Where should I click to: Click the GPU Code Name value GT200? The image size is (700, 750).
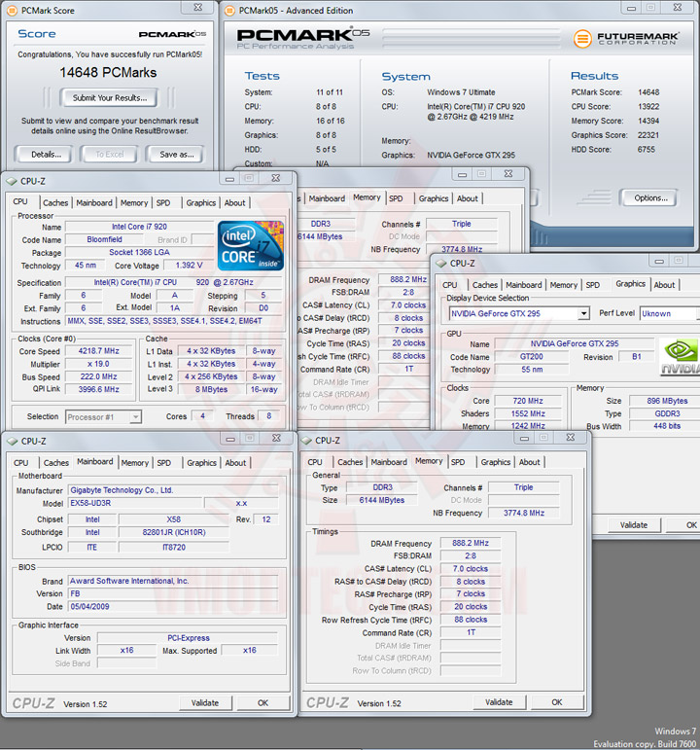click(x=532, y=356)
